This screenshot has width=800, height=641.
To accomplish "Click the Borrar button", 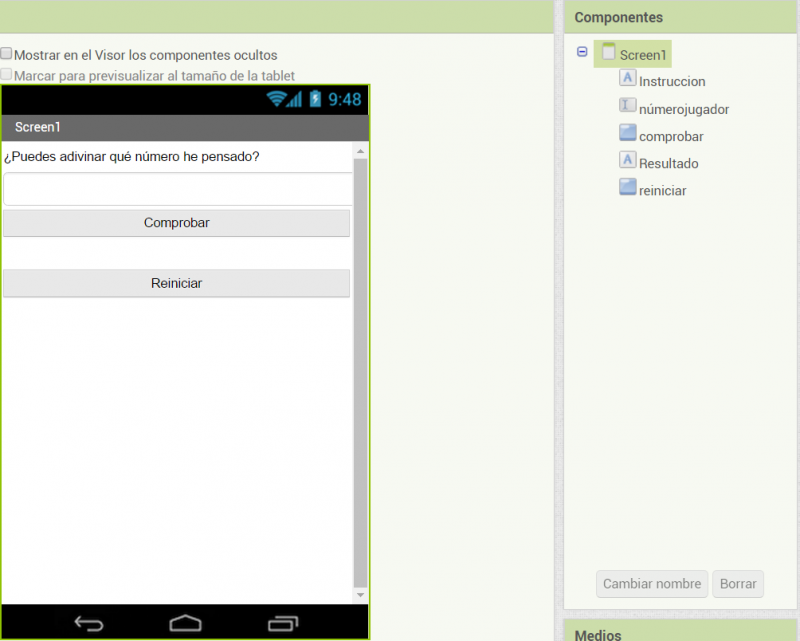I will point(738,584).
